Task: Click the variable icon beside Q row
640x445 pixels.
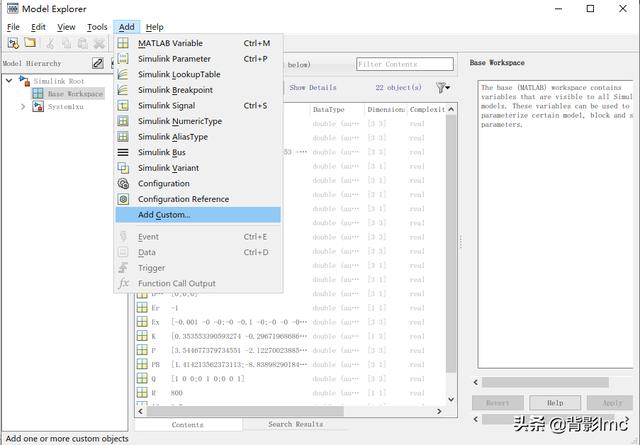Action: (142, 378)
